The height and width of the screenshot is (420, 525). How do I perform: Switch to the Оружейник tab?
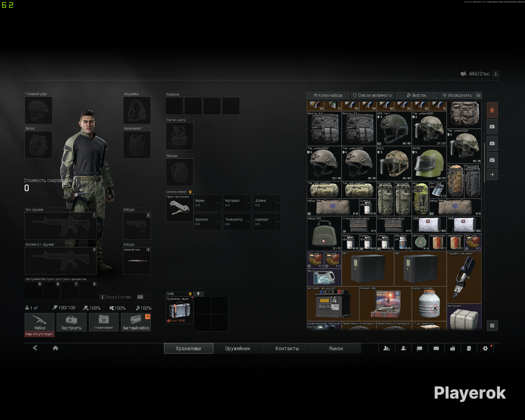238,348
